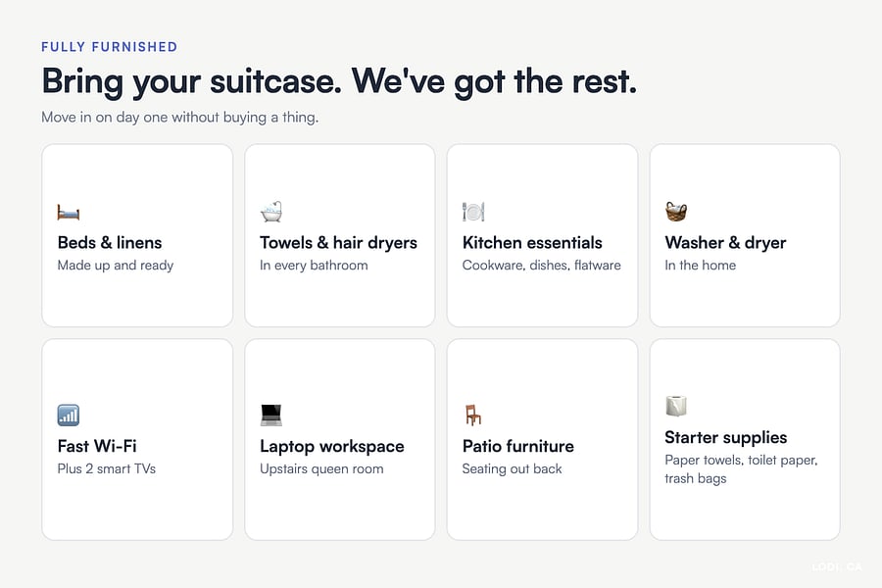
Task: Click the laptop icon above Laptop workspace
Action: click(271, 416)
